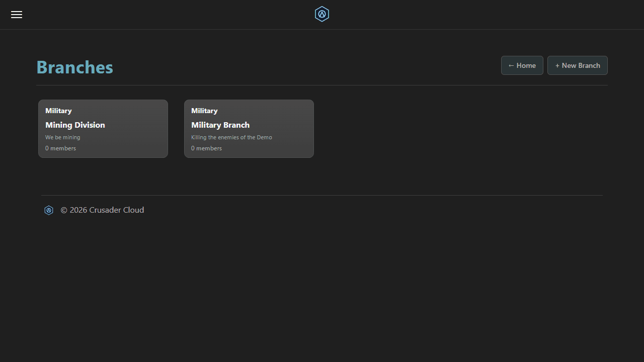The height and width of the screenshot is (362, 644).
Task: Click the plus sign on New Branch
Action: (x=557, y=66)
